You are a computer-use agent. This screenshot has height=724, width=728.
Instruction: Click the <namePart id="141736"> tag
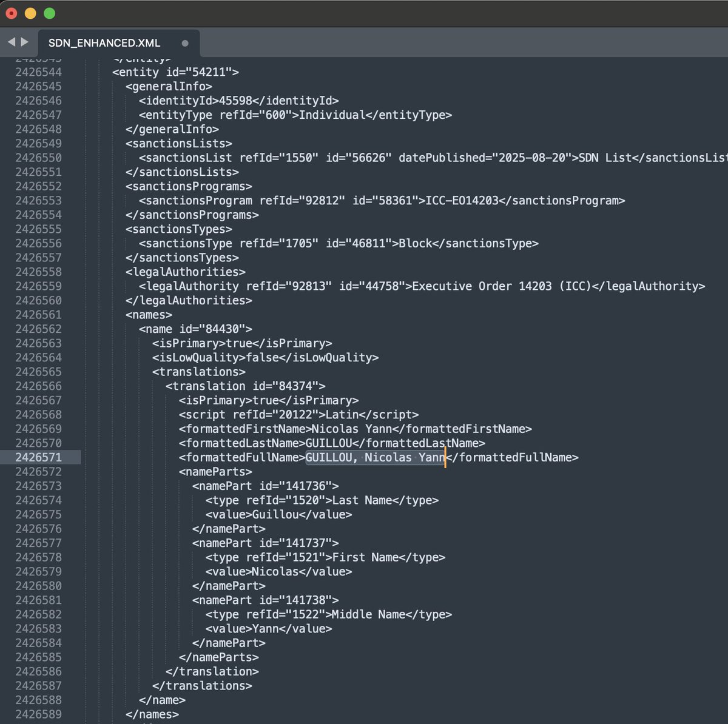point(266,486)
